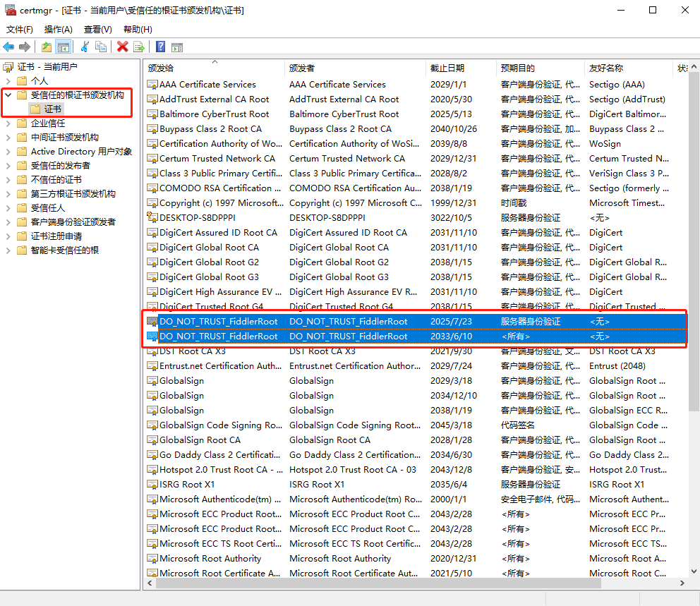Click the Microsoft Root Authority certificate icon
Viewport: 700px width, 606px height.
tap(152, 558)
